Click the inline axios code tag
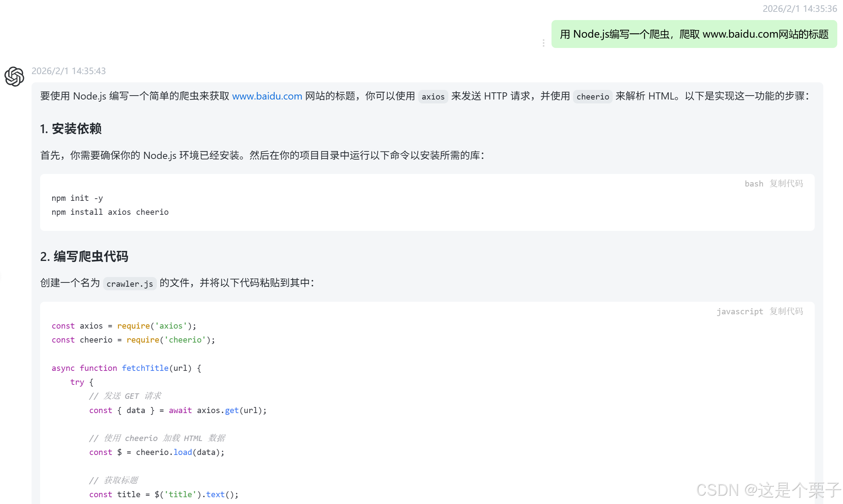843x504 pixels. [433, 97]
